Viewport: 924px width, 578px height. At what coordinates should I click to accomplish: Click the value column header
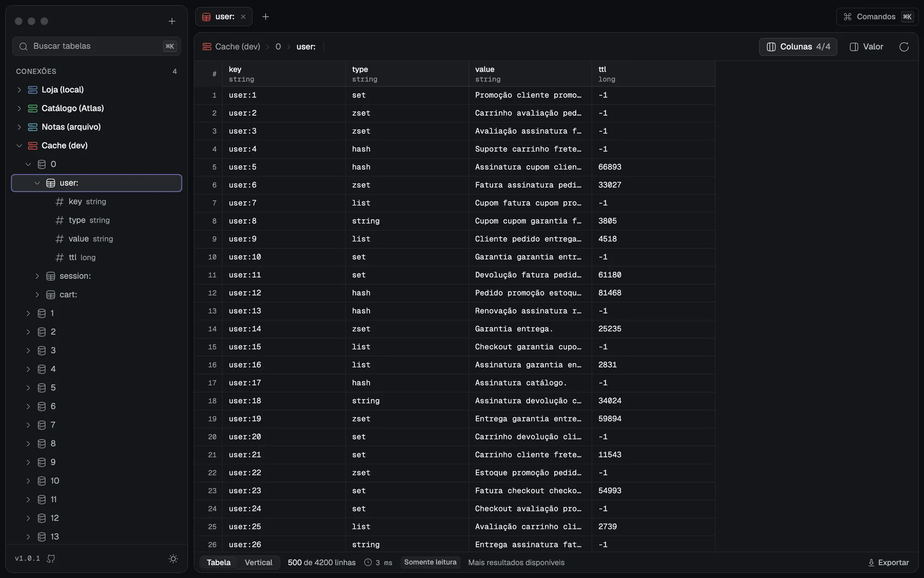pyautogui.click(x=530, y=74)
